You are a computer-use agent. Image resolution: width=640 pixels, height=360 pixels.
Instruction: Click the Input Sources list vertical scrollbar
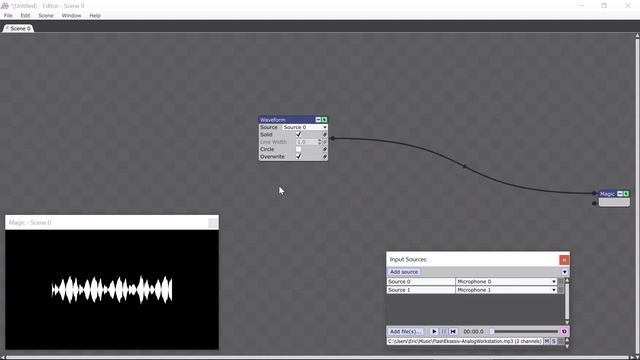567,301
